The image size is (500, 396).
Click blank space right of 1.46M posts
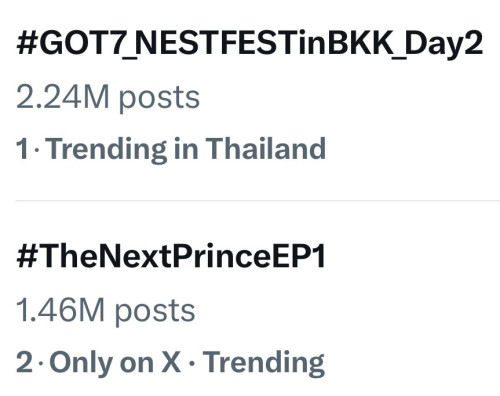point(348,311)
